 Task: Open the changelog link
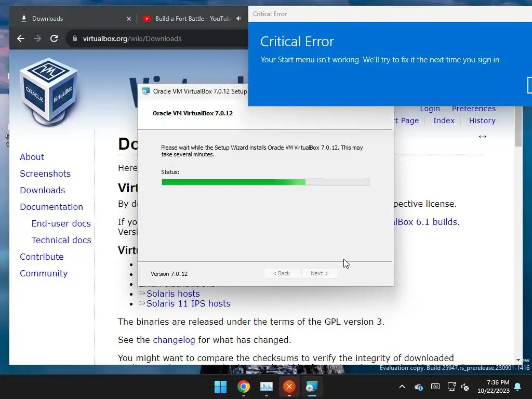tap(174, 340)
